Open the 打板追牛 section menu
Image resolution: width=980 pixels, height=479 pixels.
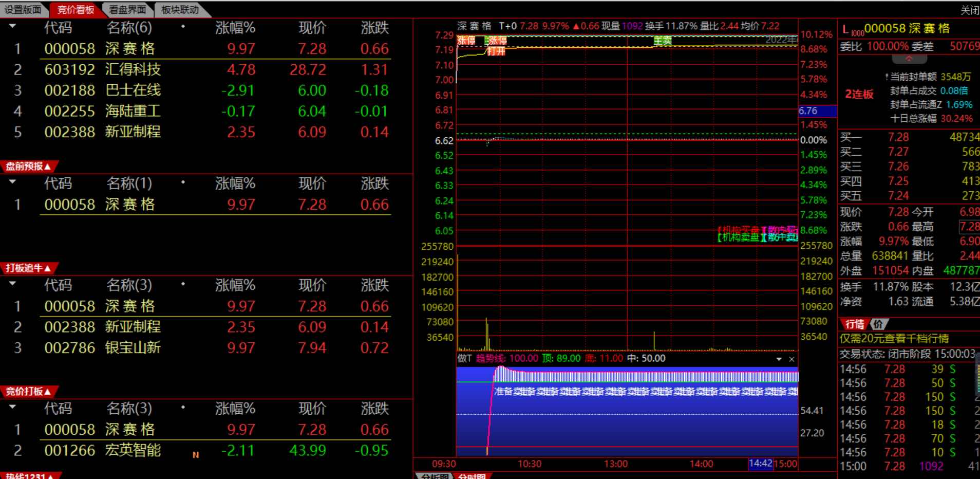(x=28, y=268)
